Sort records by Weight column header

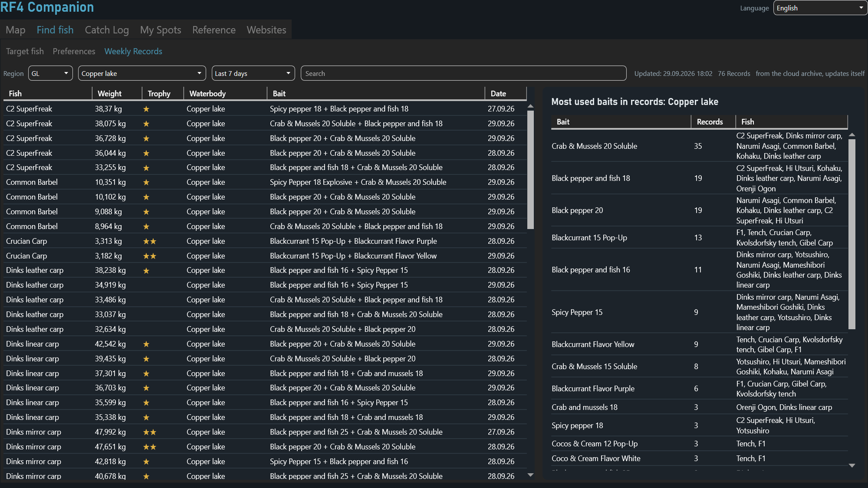click(117, 93)
